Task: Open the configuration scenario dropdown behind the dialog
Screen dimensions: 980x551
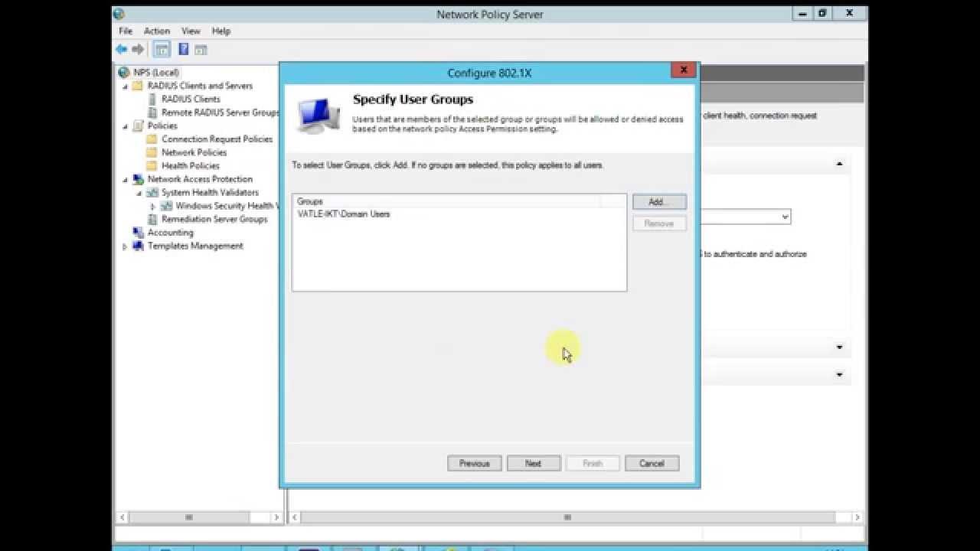Action: (x=785, y=217)
